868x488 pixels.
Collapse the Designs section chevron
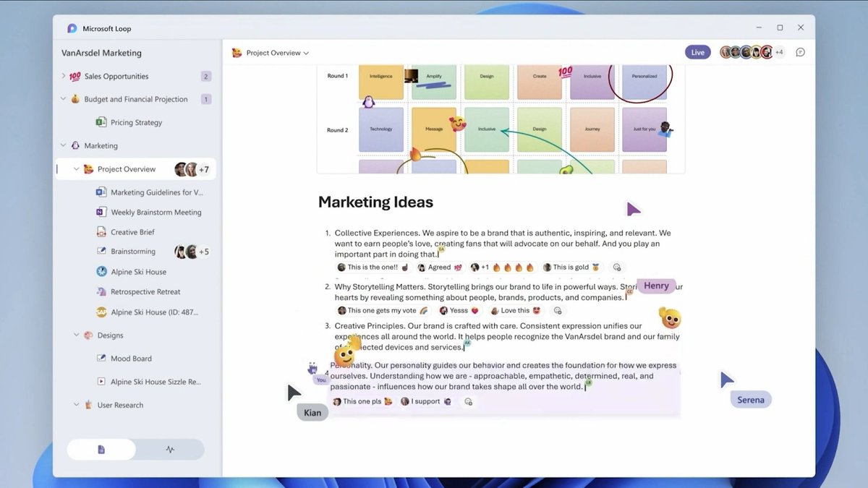click(x=76, y=335)
